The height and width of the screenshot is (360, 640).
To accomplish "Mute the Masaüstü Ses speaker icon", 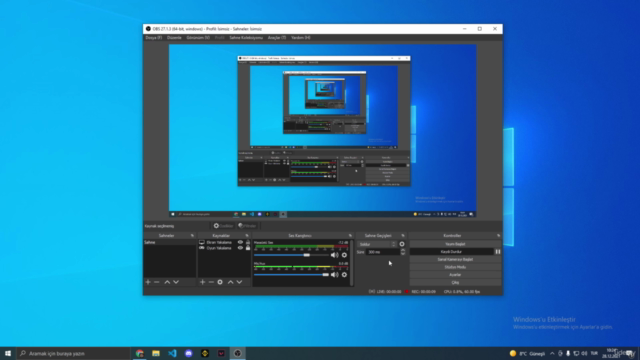I will tap(335, 255).
